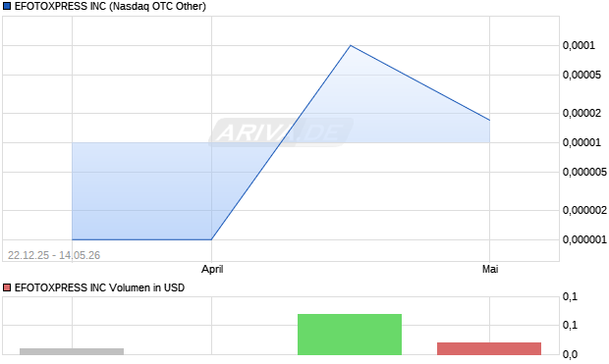Screen dimensions: 609x364
Task: Click the gray volume bar
Action: (72, 351)
